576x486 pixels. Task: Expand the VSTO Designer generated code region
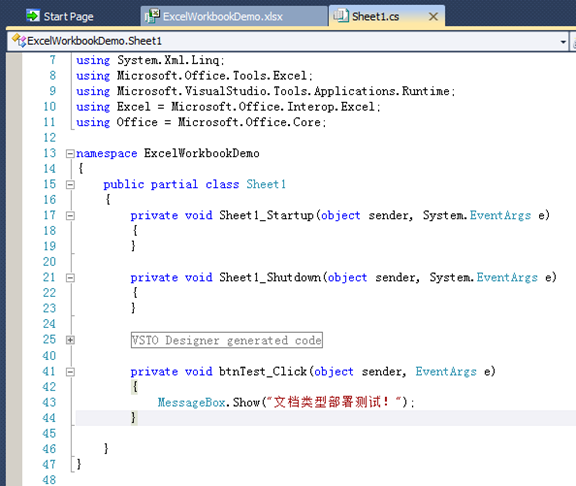70,340
